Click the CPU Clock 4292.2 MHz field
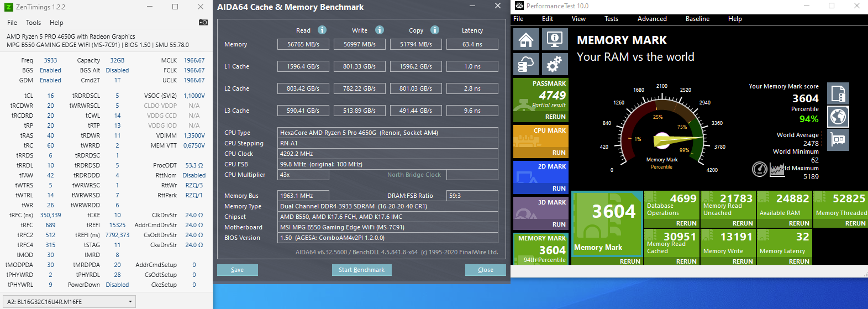Screen dimensions: 868x309 [x=388, y=154]
